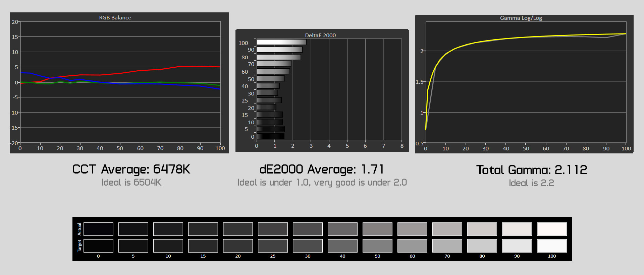Click the Actual swatch at 80 percent

[x=482, y=229]
